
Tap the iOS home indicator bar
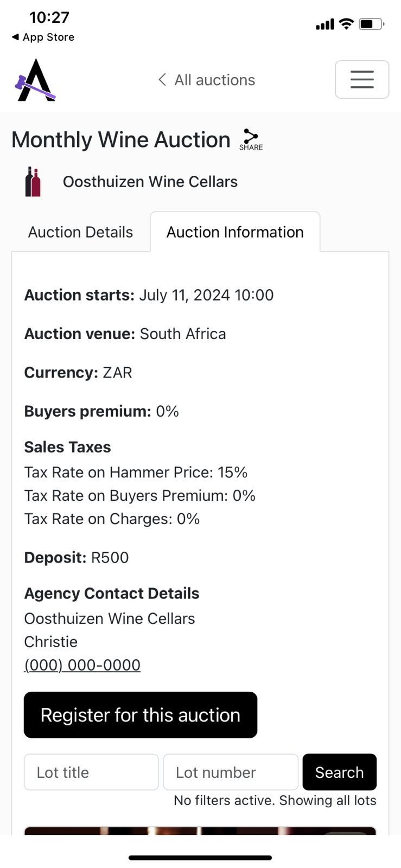coord(200,858)
